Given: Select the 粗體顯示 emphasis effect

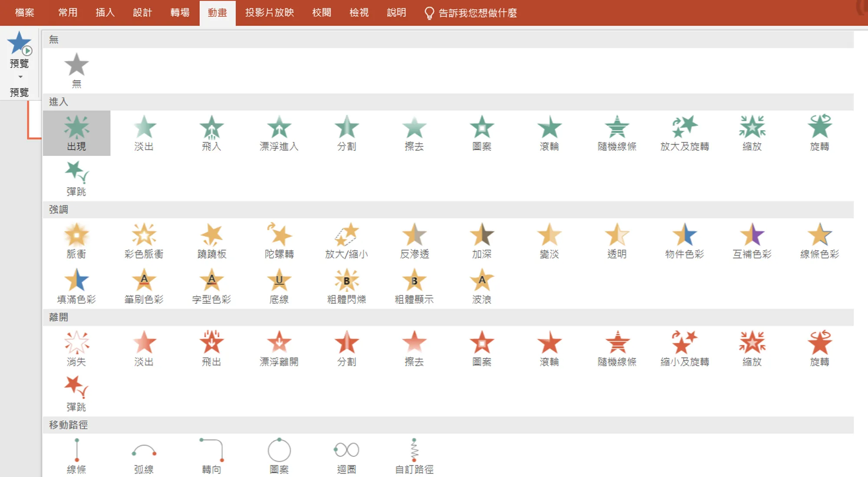Looking at the screenshot, I should click(414, 286).
